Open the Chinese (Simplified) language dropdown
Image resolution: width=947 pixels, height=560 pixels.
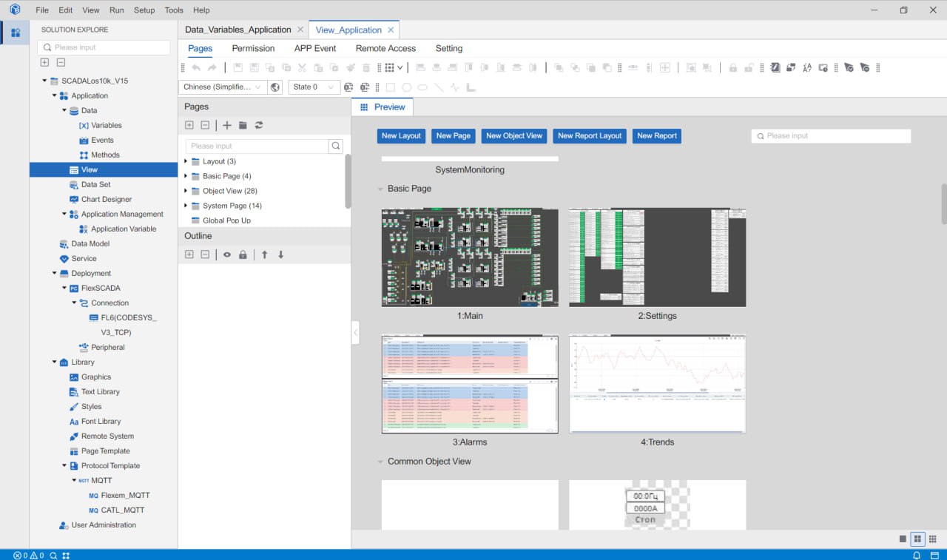pyautogui.click(x=222, y=87)
